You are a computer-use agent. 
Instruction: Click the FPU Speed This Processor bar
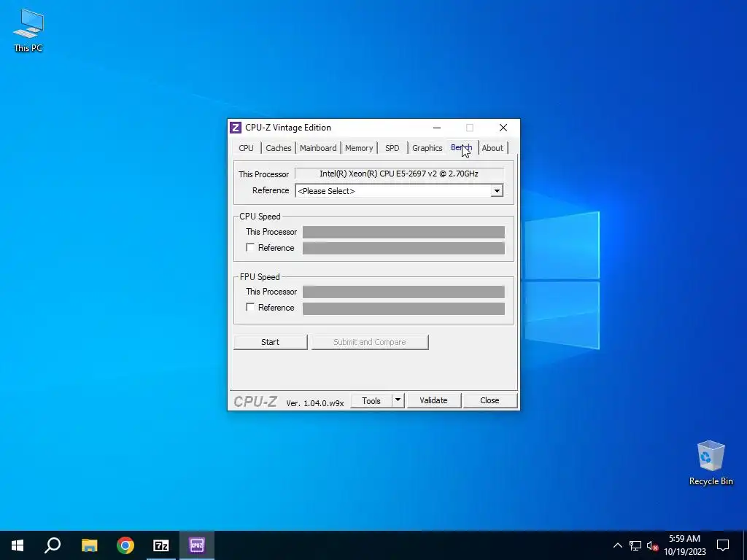(403, 292)
